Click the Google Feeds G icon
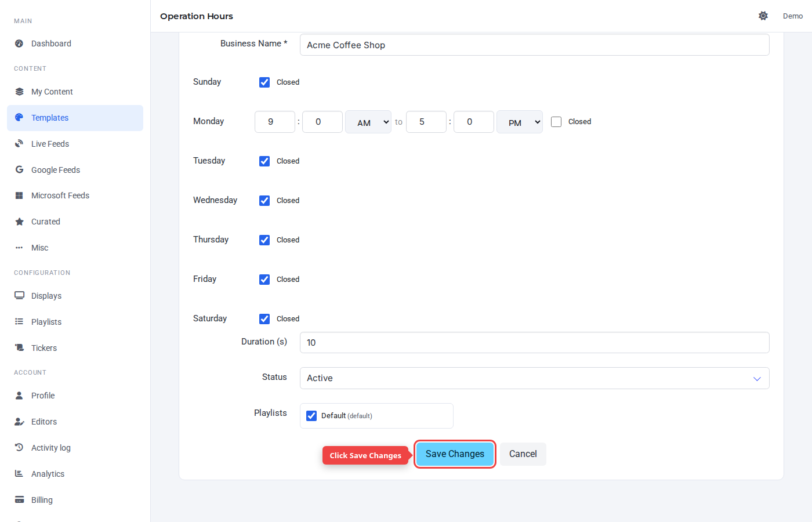The image size is (812, 522). tap(19, 170)
